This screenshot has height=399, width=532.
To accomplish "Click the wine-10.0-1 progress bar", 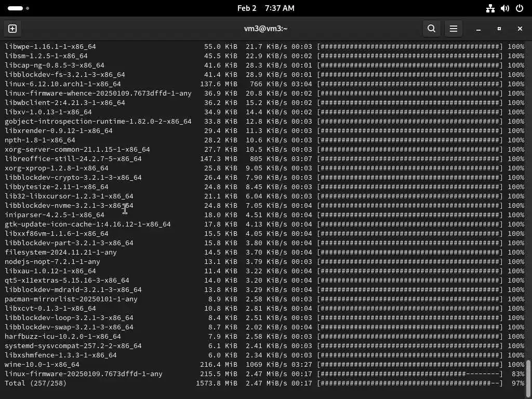I will (410, 364).
